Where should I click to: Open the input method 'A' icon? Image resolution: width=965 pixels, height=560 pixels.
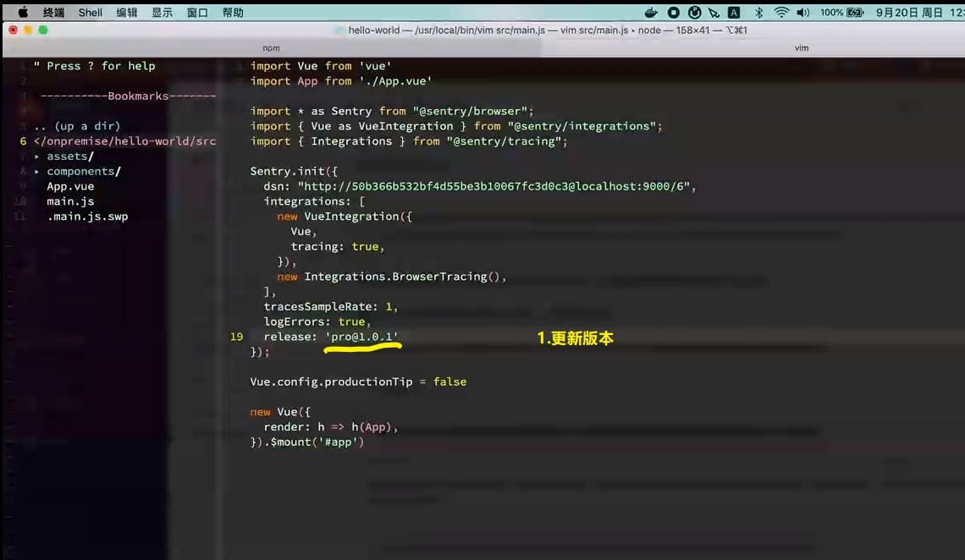(734, 13)
